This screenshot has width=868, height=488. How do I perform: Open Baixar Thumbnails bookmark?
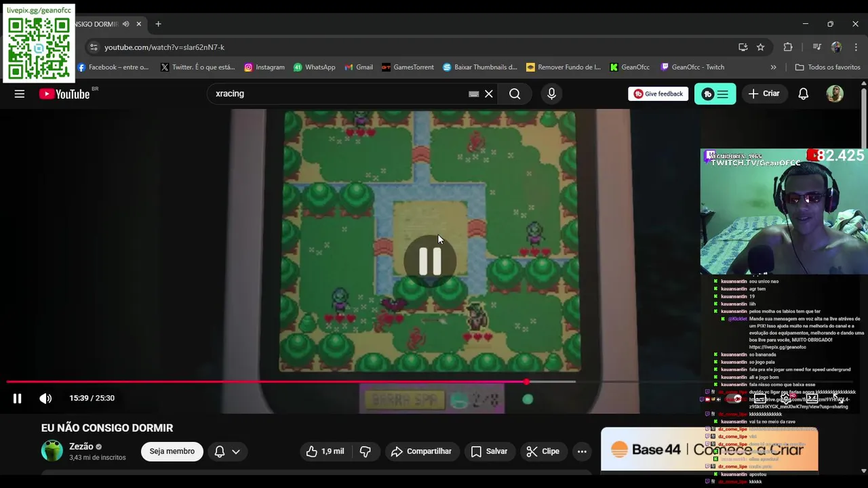(480, 67)
